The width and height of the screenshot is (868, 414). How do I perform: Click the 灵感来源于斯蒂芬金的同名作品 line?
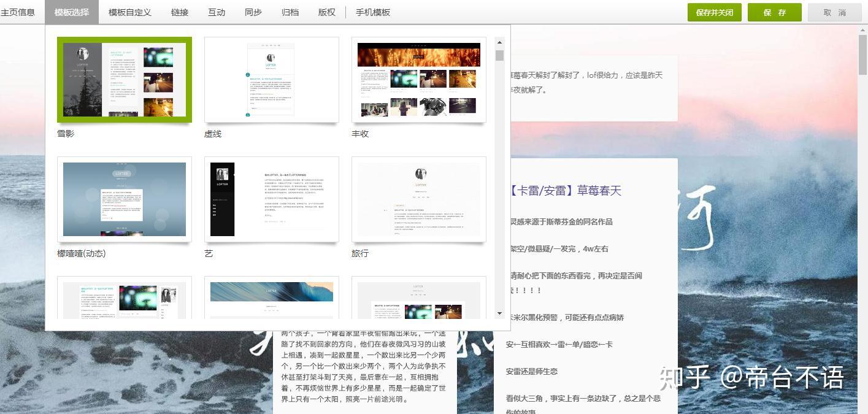click(561, 221)
